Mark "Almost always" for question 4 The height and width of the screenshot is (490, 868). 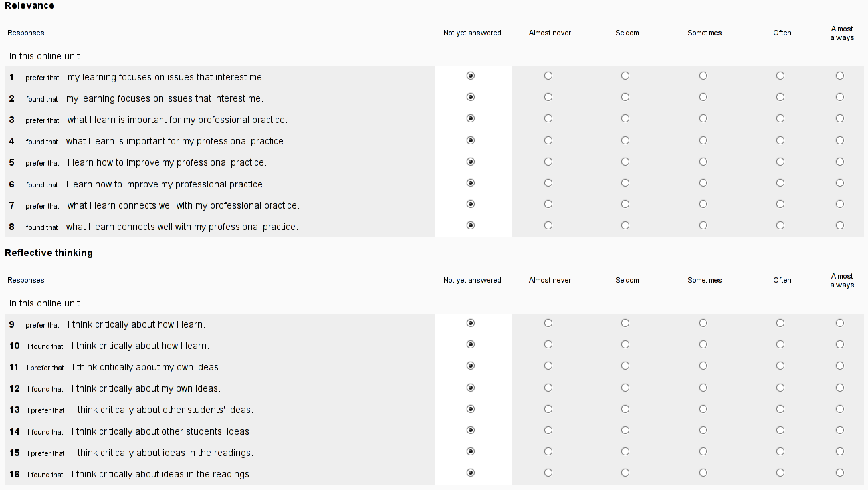click(x=840, y=140)
